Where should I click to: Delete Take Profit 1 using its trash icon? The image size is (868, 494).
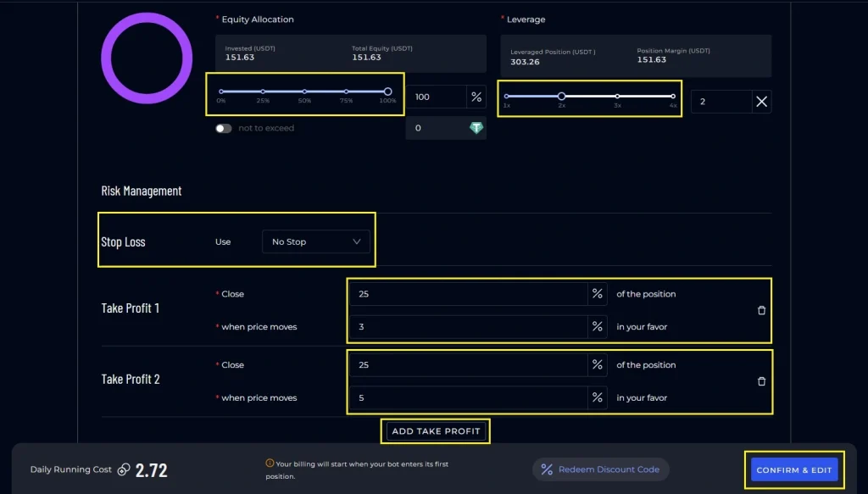[761, 309]
